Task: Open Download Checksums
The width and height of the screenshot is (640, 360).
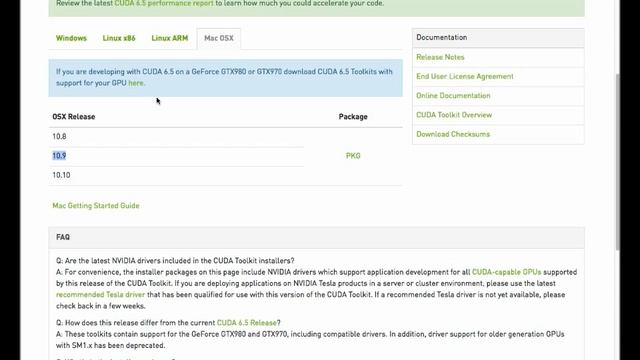Action: pyautogui.click(x=453, y=134)
